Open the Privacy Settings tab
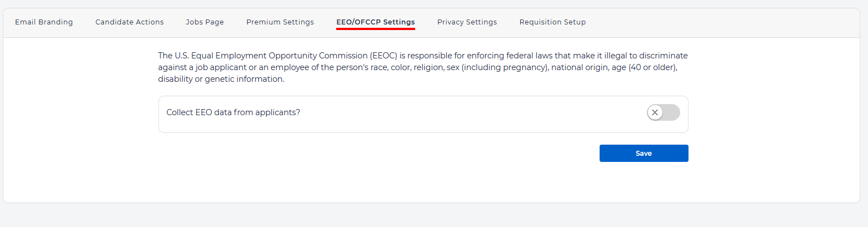868x227 pixels. [467, 22]
